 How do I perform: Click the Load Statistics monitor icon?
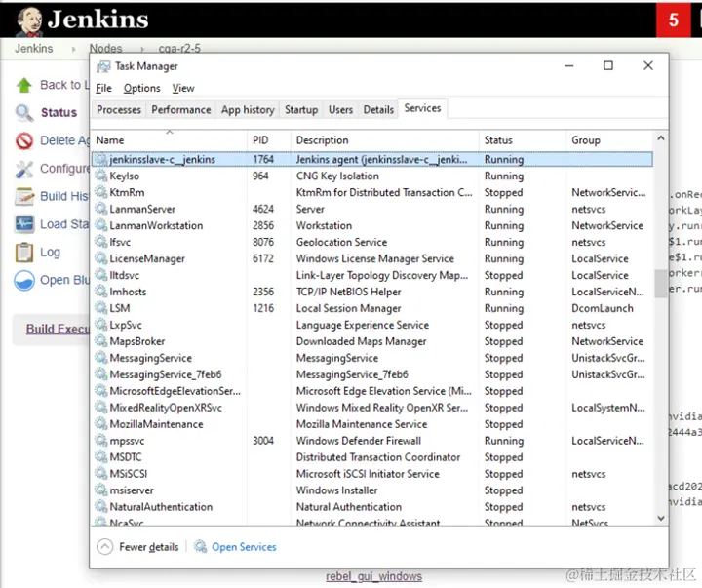(x=24, y=224)
